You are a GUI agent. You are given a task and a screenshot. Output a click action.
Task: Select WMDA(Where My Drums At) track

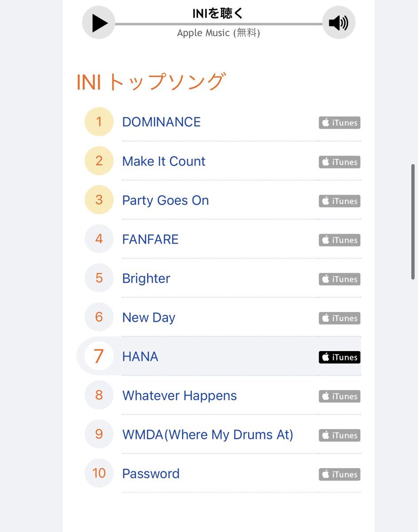pos(207,434)
